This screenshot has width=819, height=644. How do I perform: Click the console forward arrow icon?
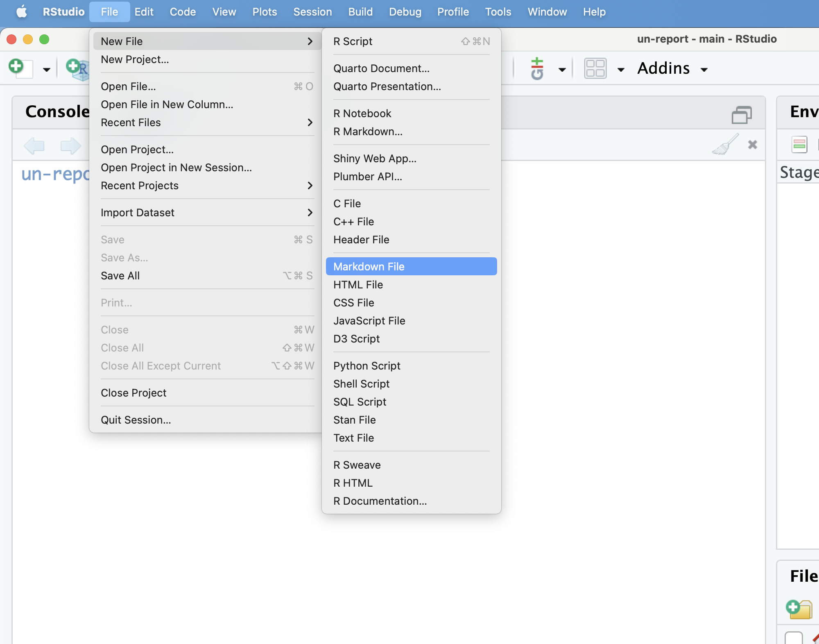pos(70,145)
